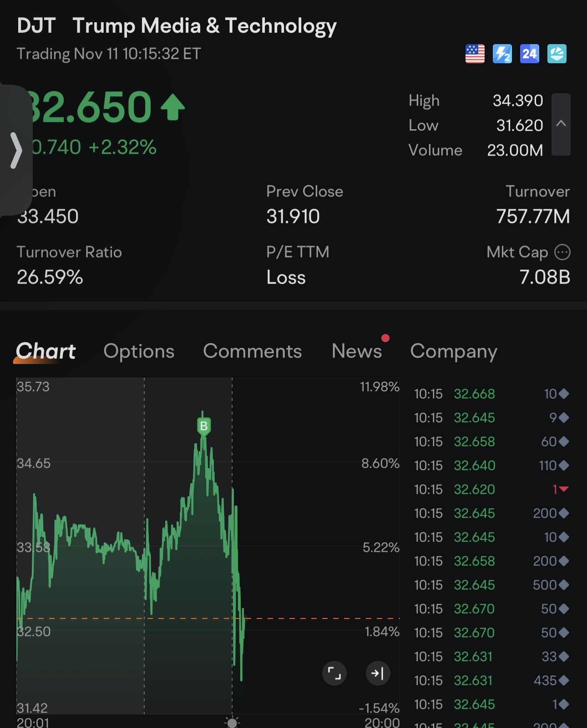This screenshot has width=587, height=728.
Task: Open the News tab
Action: point(357,351)
